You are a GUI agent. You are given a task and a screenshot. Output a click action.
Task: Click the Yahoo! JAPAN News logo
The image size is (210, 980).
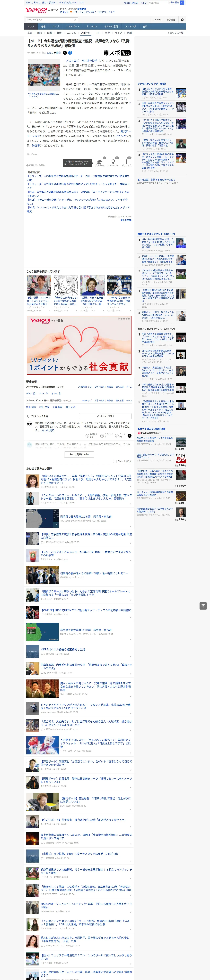(42, 10)
